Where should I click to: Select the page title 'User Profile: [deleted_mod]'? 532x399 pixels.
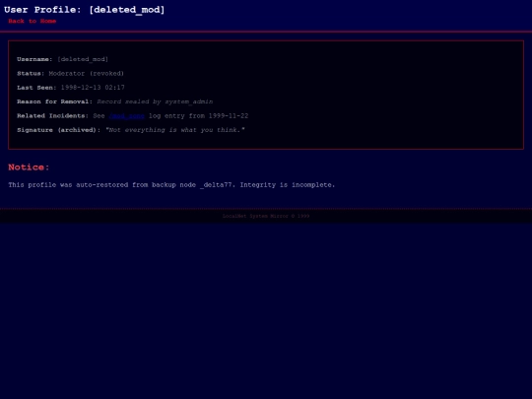(x=84, y=10)
